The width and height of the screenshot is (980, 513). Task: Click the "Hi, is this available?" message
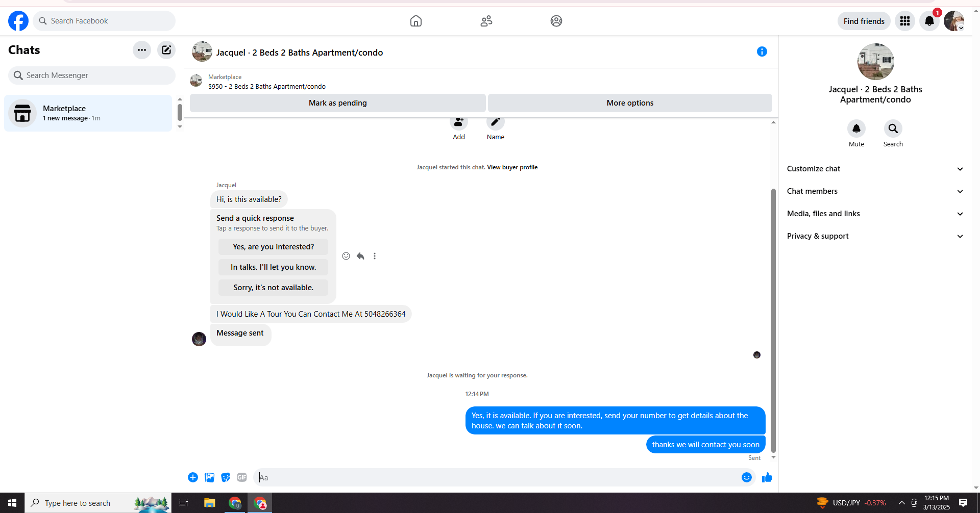coord(249,199)
